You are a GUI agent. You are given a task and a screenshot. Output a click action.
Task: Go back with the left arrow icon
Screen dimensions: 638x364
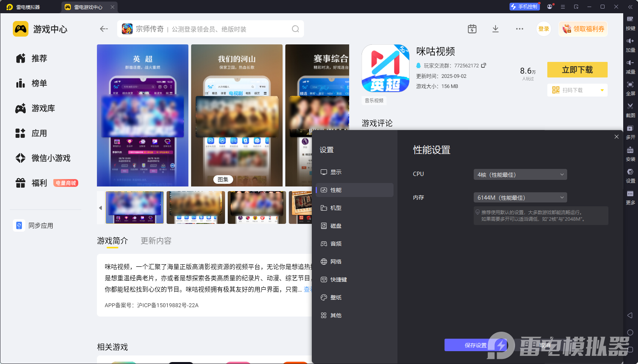click(x=104, y=29)
